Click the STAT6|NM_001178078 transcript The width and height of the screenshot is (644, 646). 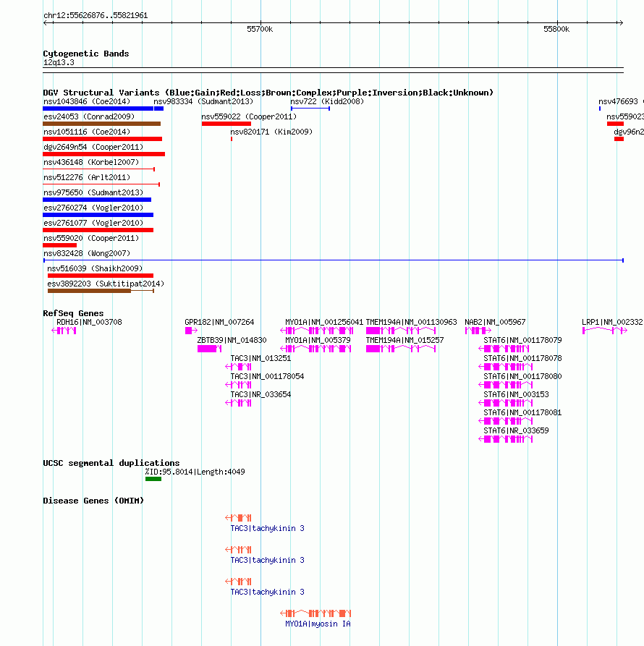(506, 367)
